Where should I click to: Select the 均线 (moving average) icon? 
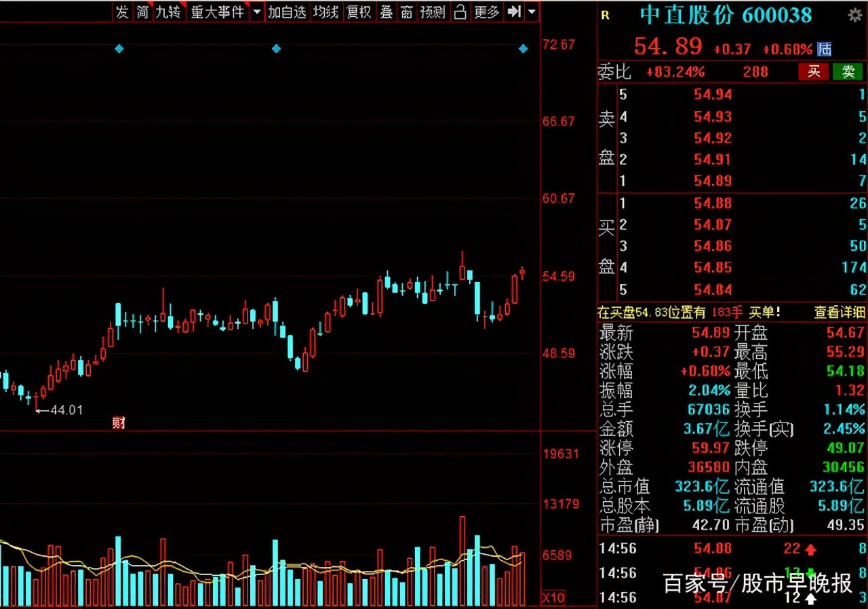click(326, 12)
